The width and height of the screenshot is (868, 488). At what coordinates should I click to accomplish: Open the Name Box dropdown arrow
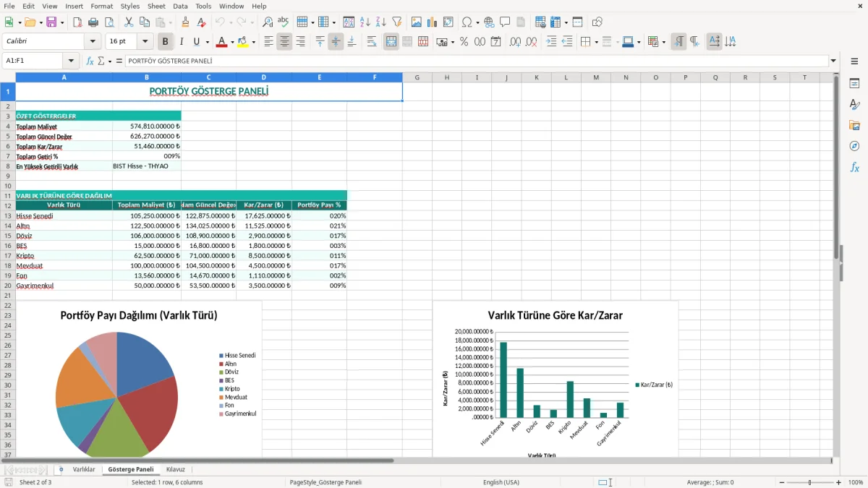[x=71, y=61]
